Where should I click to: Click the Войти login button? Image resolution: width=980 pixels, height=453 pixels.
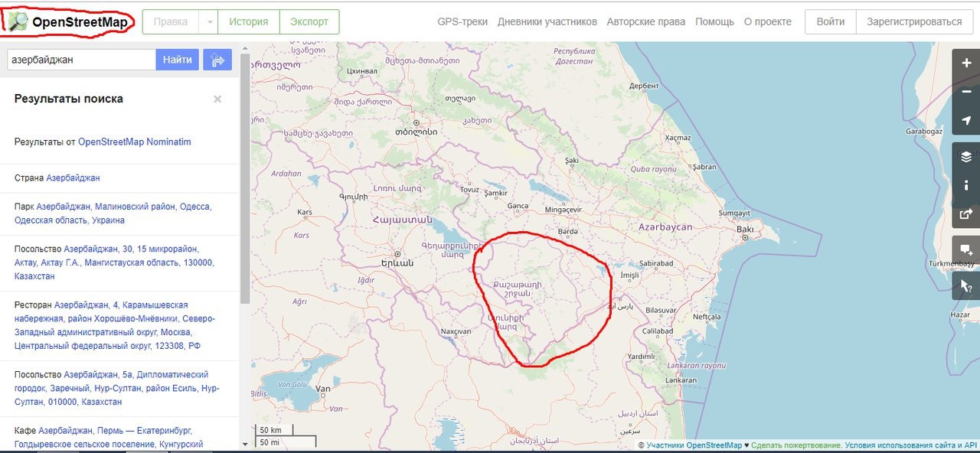point(831,22)
